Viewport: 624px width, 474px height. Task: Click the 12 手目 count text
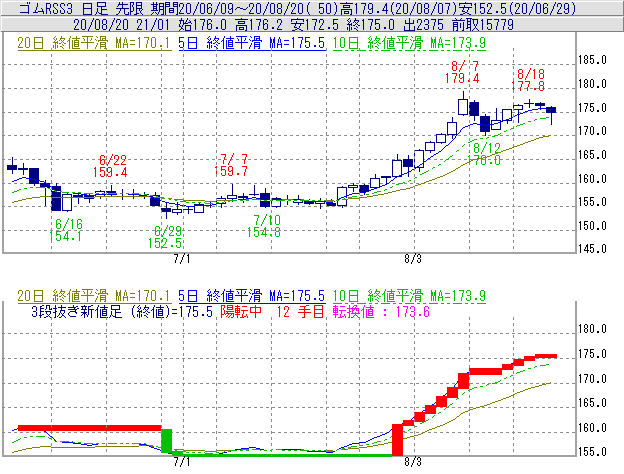click(300, 312)
